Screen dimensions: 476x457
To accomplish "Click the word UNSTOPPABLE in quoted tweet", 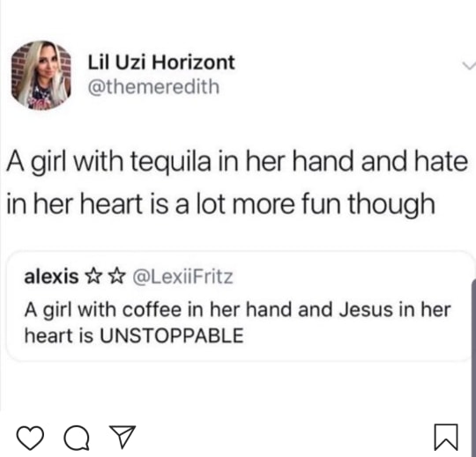I will [172, 335].
